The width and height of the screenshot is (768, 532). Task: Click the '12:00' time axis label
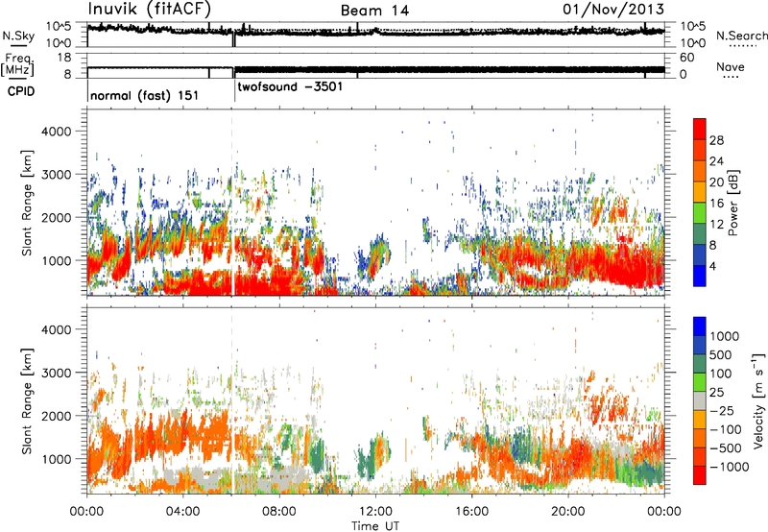pyautogui.click(x=375, y=512)
